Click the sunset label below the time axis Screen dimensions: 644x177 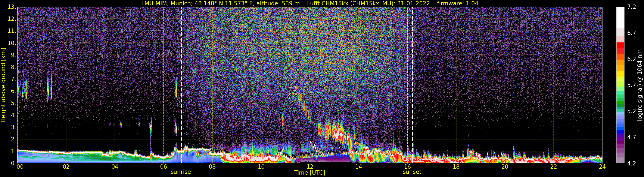(412, 172)
